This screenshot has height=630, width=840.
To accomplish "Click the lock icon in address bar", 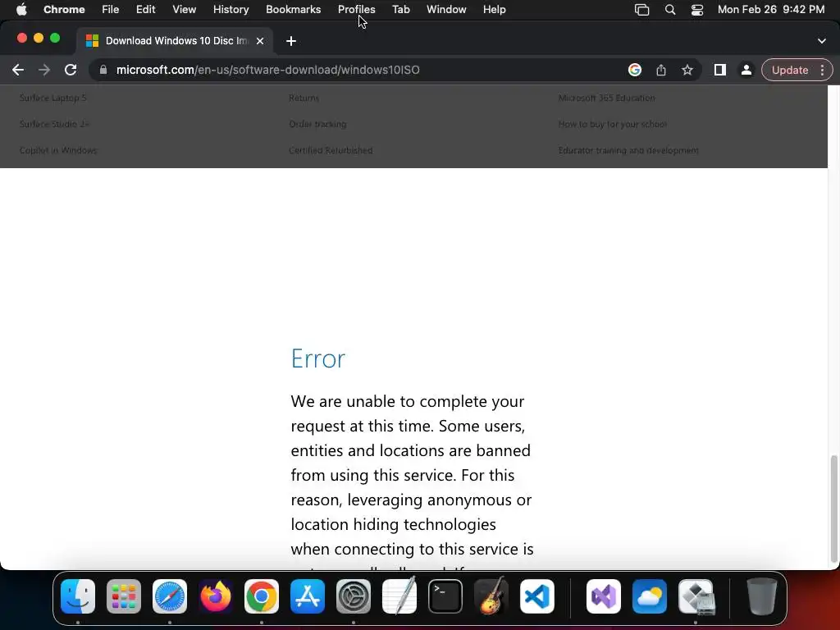I will 103,71.
